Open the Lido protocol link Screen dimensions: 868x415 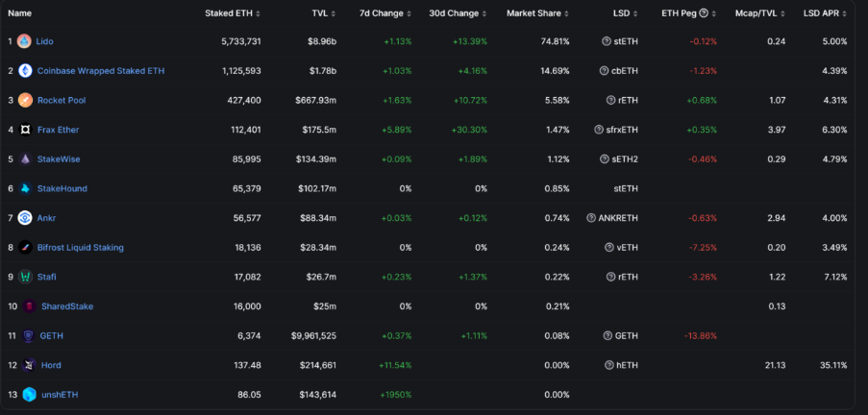click(45, 41)
